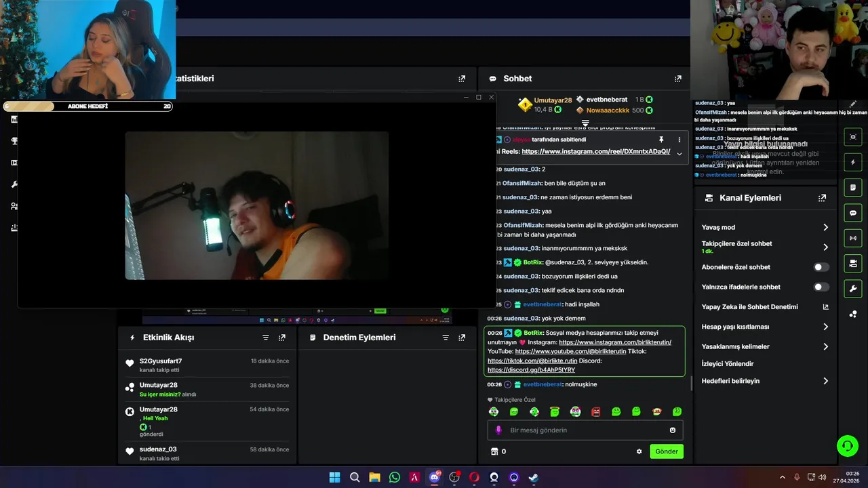
Task: Click the ABONE HEDEFİ progress bar
Action: (x=88, y=106)
